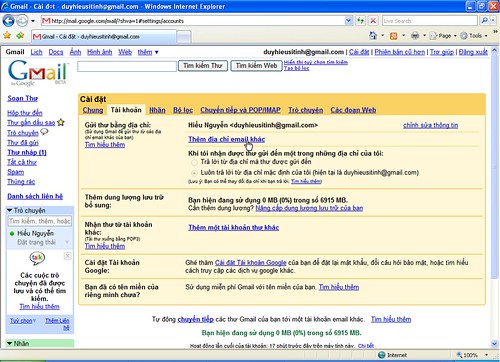Click the star icon next to Thư gắn dấu sao
Screen dimensions: 500x362
click(x=61, y=122)
